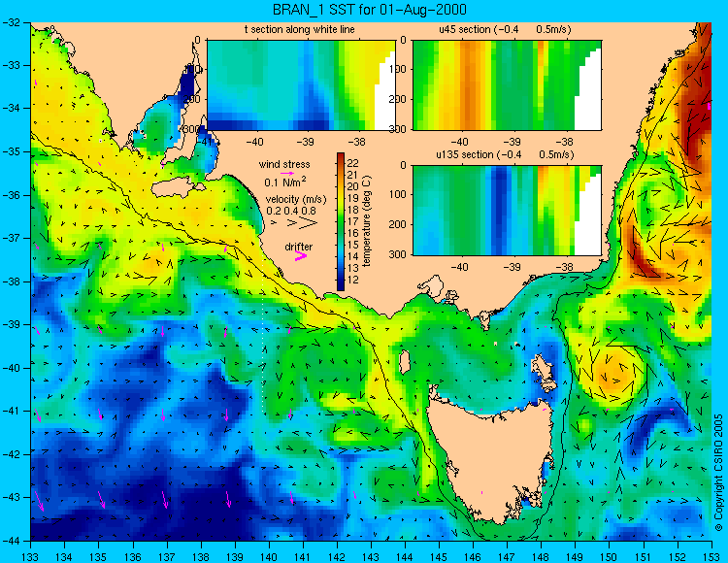This screenshot has height=563, width=728.
Task: Click the colorbar tick label 20
Action: [353, 186]
